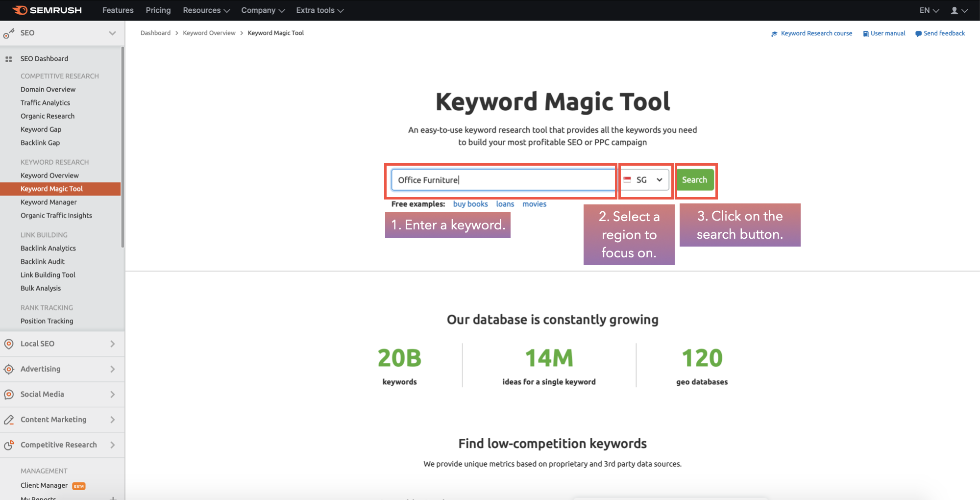Open Organic Traffic Insights in sidebar
Viewport: 980px width, 500px height.
(56, 216)
